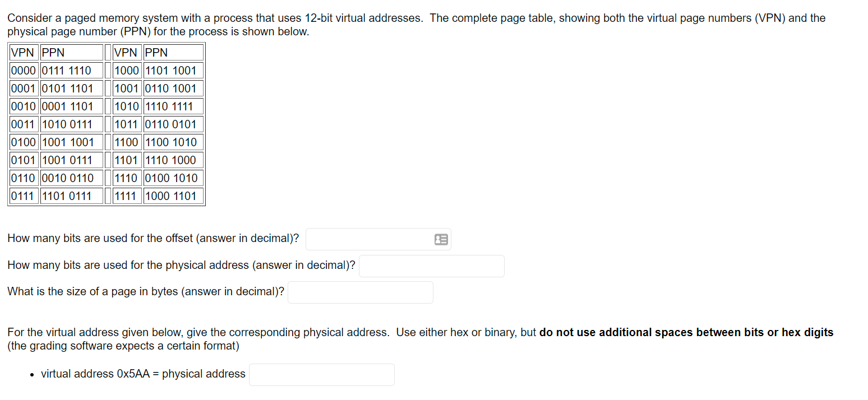Click the VPN 0111 table cell
Screen dimensions: 868x400
click(24, 196)
